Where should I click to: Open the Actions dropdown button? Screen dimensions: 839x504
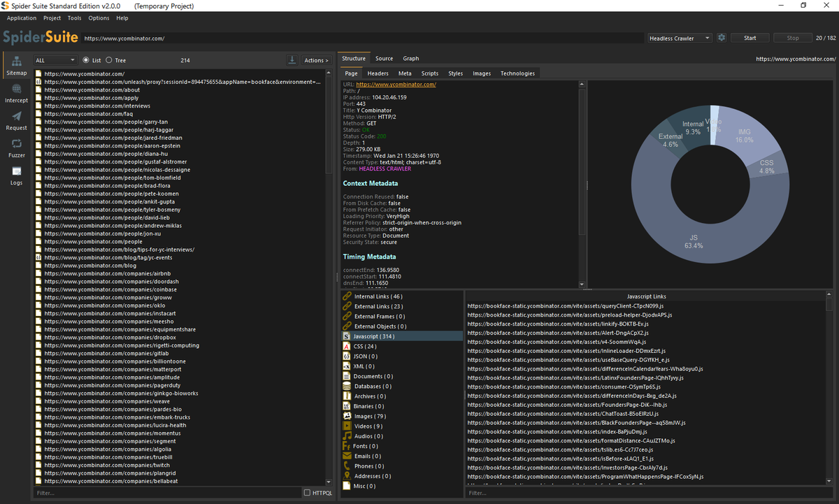point(317,60)
